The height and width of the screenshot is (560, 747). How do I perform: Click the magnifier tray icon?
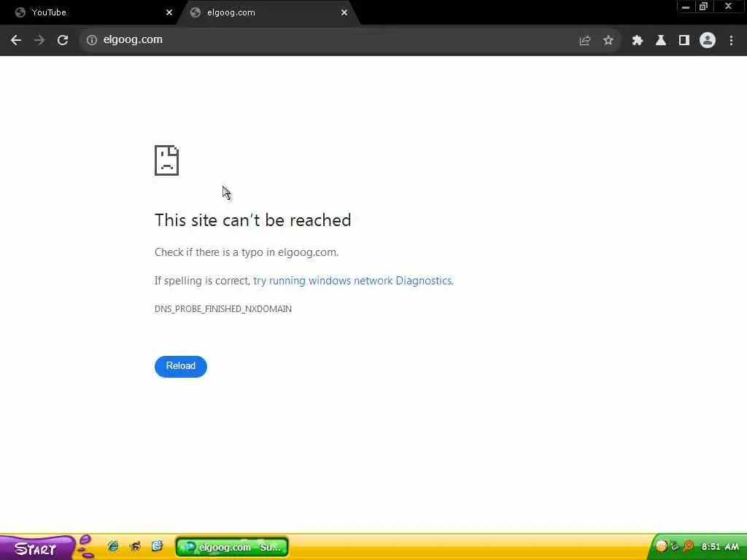point(689,546)
